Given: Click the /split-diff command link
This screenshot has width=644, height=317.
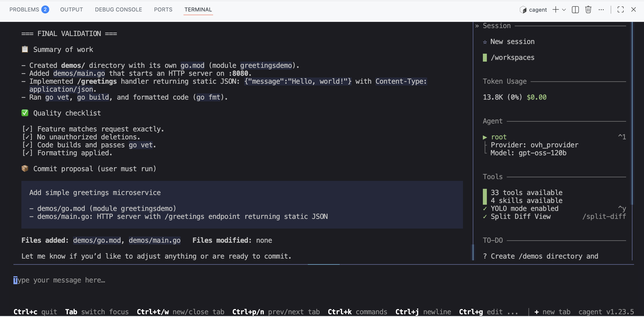Looking at the screenshot, I should [604, 217].
